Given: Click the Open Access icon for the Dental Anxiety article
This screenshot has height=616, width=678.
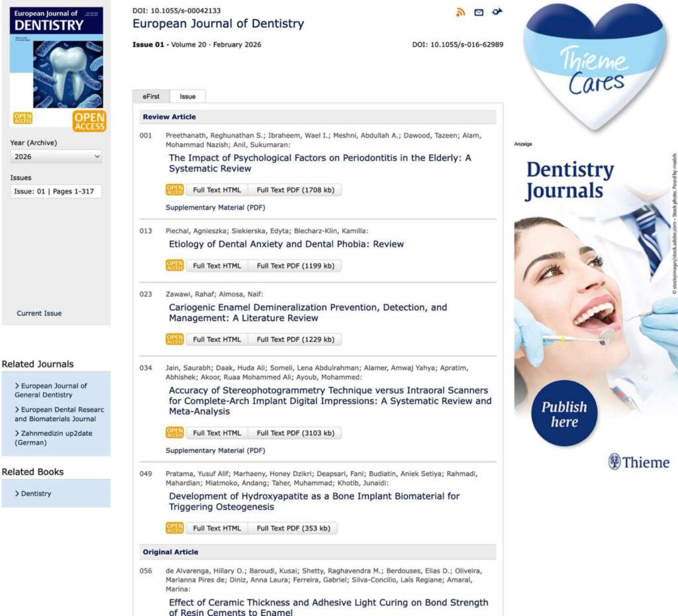Looking at the screenshot, I should pos(175,266).
